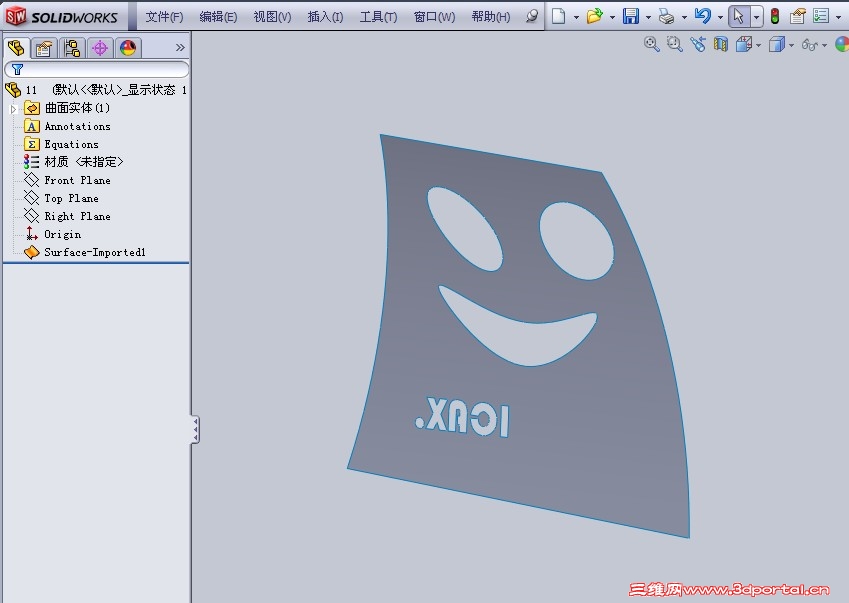This screenshot has width=849, height=603.
Task: Expand the Print dropdown arrow
Action: pyautogui.click(x=684, y=17)
